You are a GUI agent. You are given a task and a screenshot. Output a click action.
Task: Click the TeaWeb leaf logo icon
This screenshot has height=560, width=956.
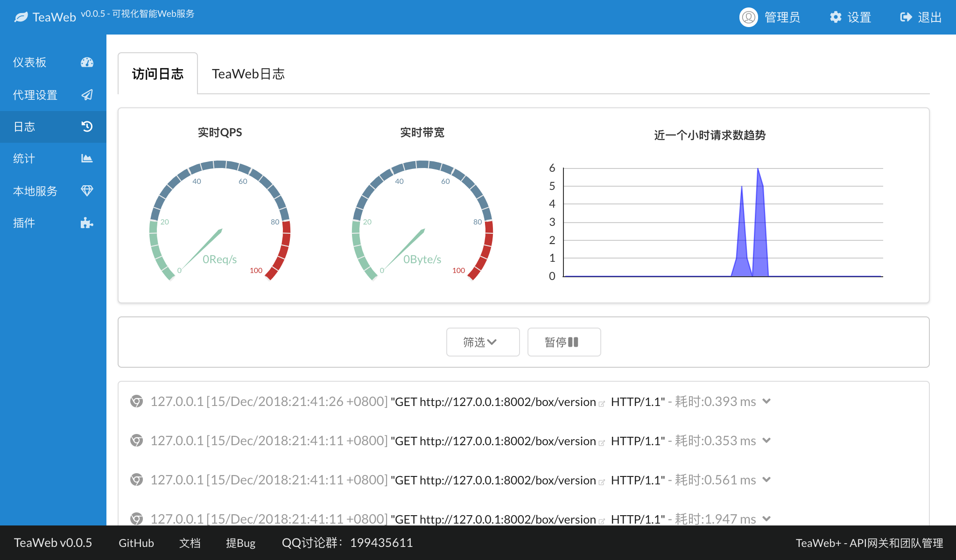(21, 17)
